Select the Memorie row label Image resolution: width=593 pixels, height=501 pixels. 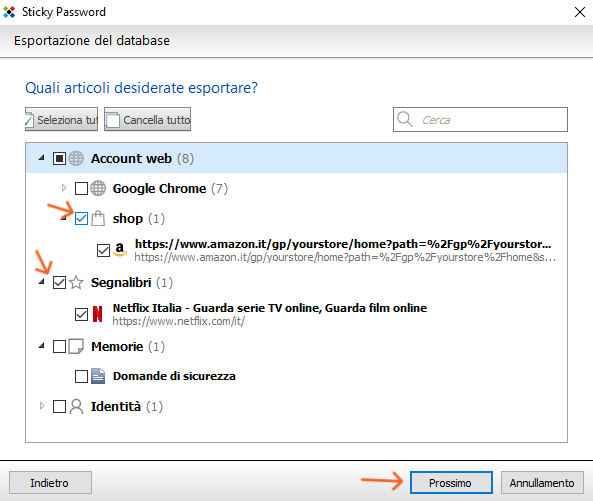click(117, 346)
